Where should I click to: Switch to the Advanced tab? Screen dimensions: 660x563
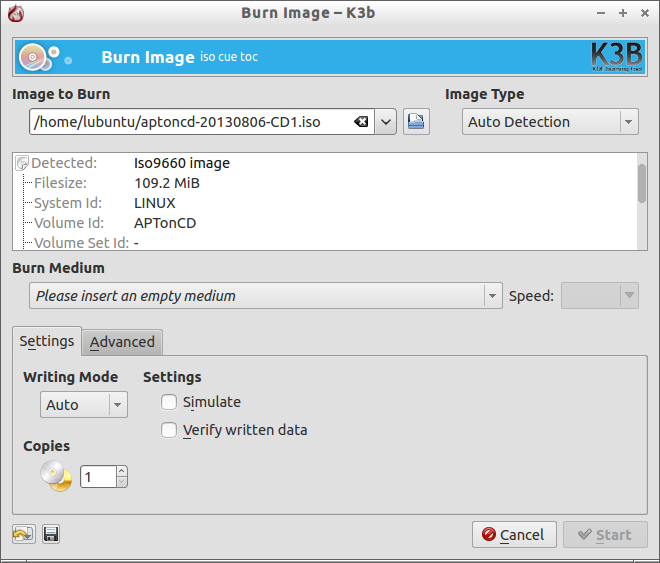[x=122, y=342]
